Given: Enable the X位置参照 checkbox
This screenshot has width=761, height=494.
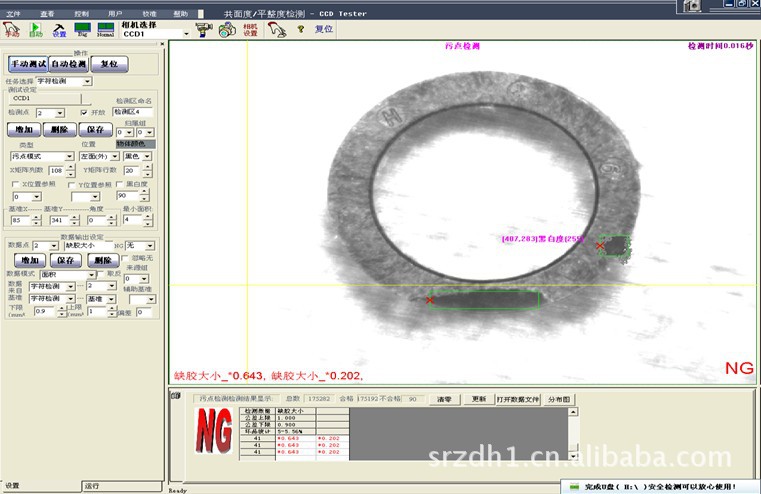Looking at the screenshot, I should (x=15, y=185).
